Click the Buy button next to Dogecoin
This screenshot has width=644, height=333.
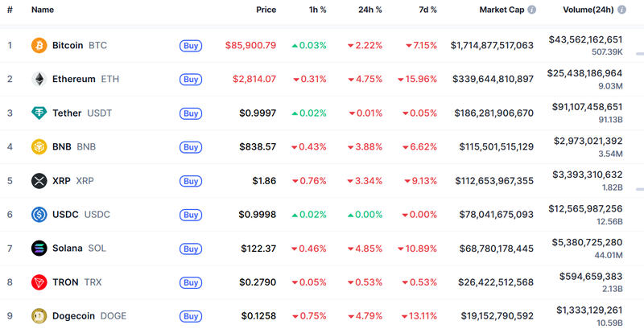click(x=191, y=316)
